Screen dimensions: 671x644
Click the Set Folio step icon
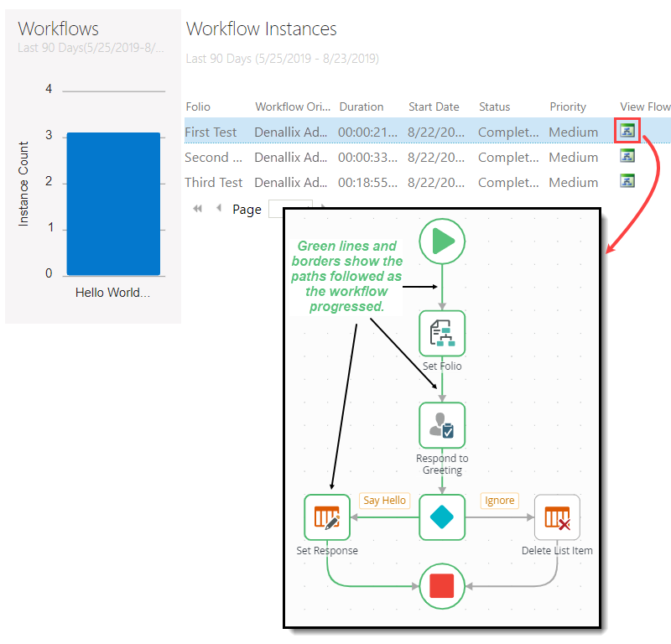click(x=441, y=333)
